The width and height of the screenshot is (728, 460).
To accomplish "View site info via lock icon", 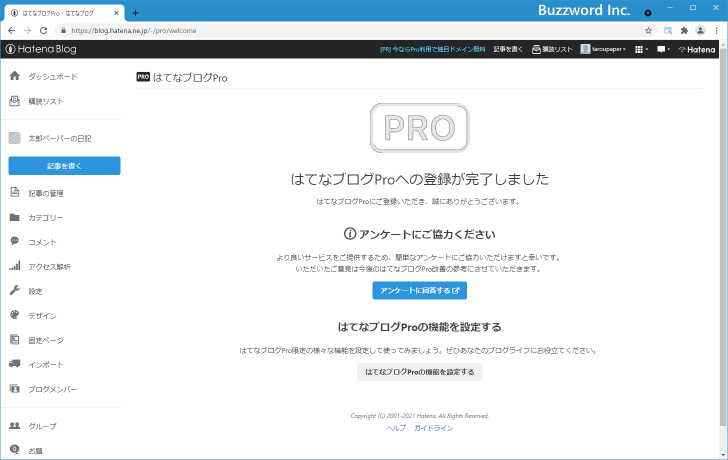I will coord(63,31).
